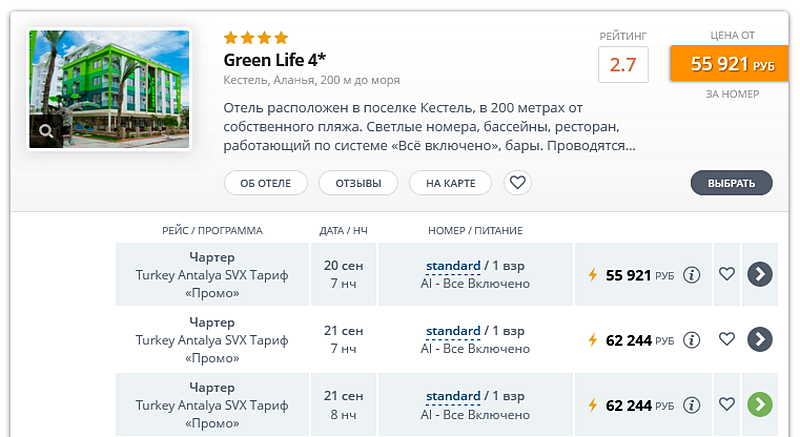Click info icon next to 55 921 price

pyautogui.click(x=691, y=274)
